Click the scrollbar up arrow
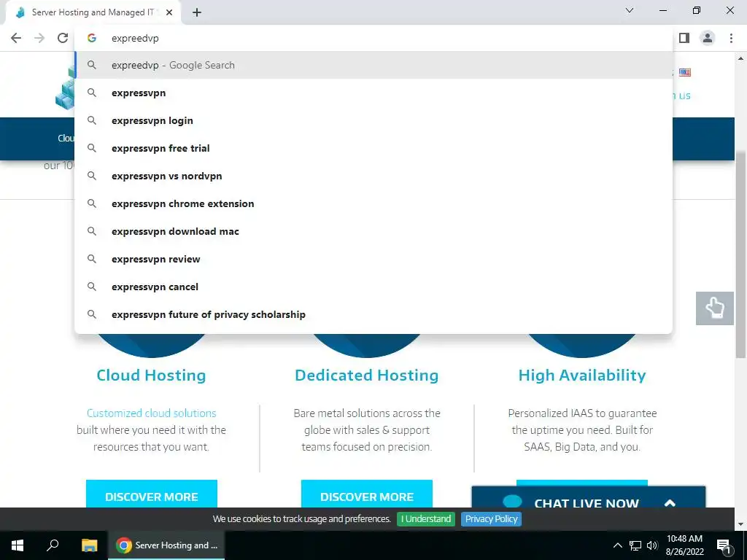 (x=740, y=58)
